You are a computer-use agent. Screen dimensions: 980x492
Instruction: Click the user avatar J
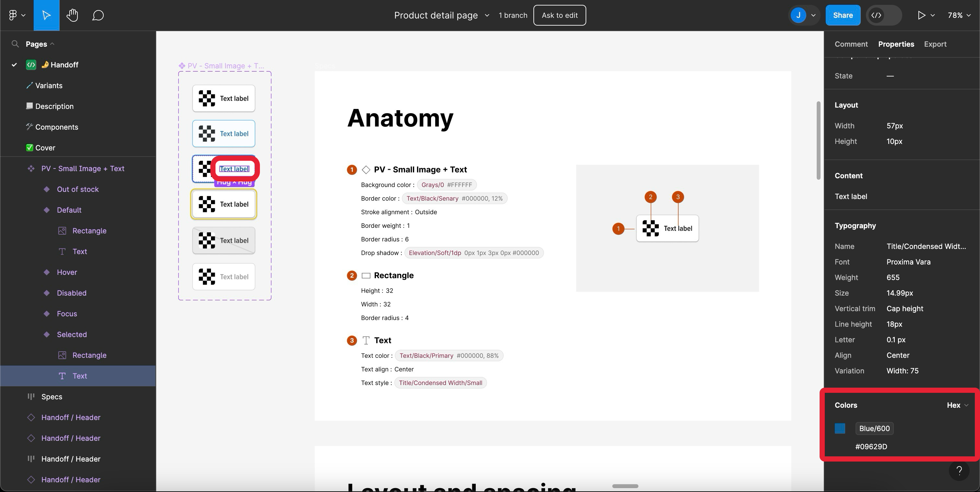pyautogui.click(x=798, y=15)
